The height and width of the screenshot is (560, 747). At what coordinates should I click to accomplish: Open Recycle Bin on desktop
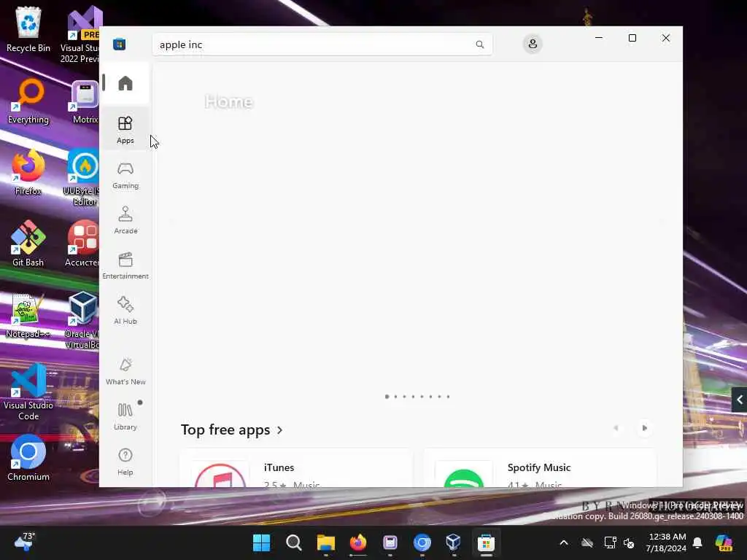pos(28,29)
